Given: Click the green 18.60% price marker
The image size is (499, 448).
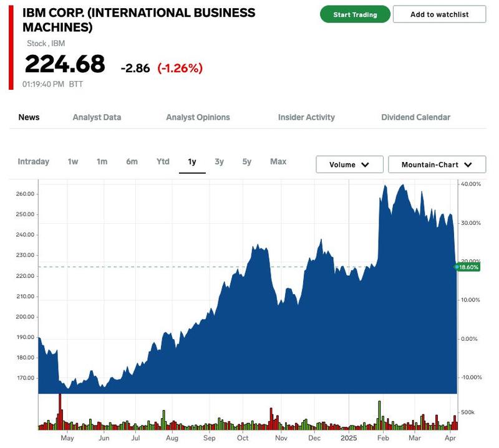Looking at the screenshot, I should coord(468,267).
